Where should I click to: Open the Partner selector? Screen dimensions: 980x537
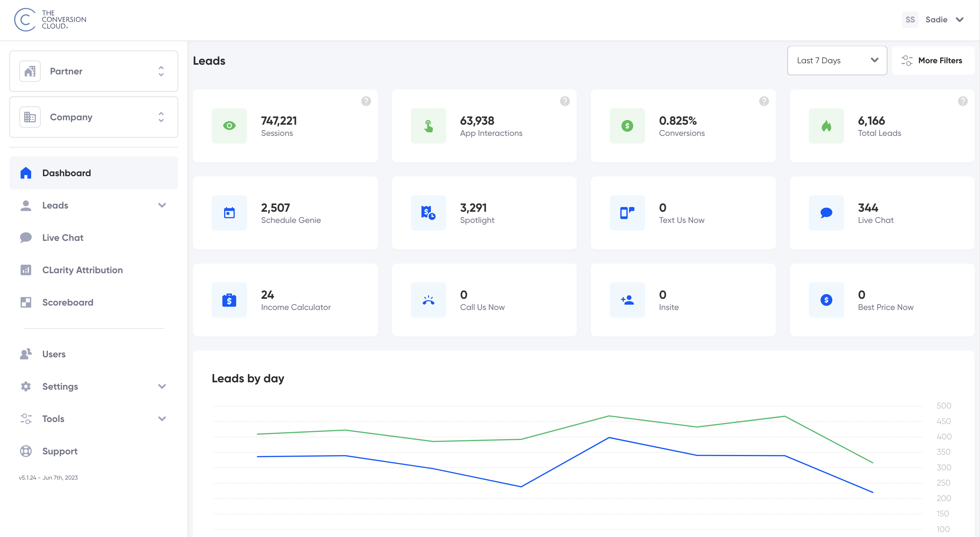94,71
